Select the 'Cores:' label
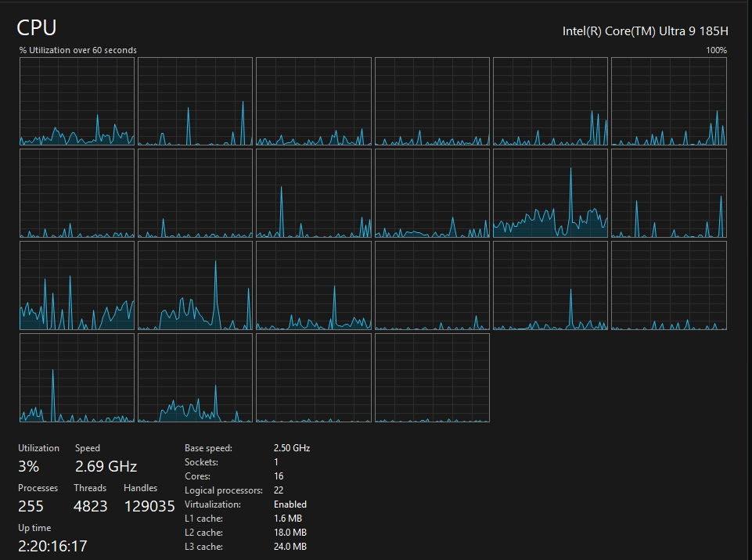 tap(198, 476)
